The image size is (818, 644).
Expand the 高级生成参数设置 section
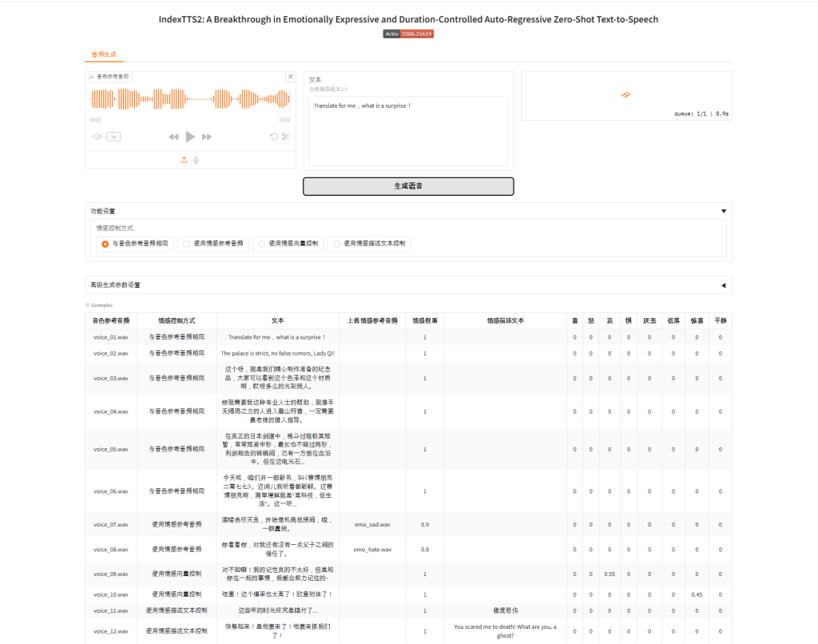tap(724, 285)
